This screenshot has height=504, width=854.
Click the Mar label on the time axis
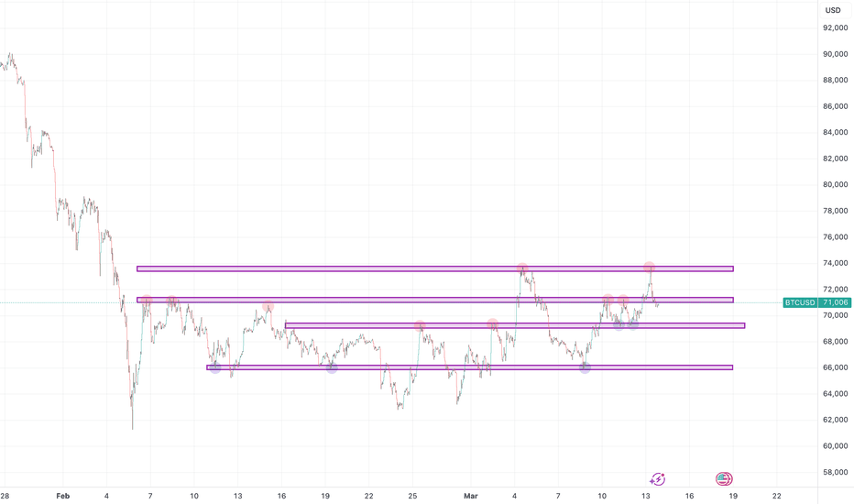[x=471, y=496]
